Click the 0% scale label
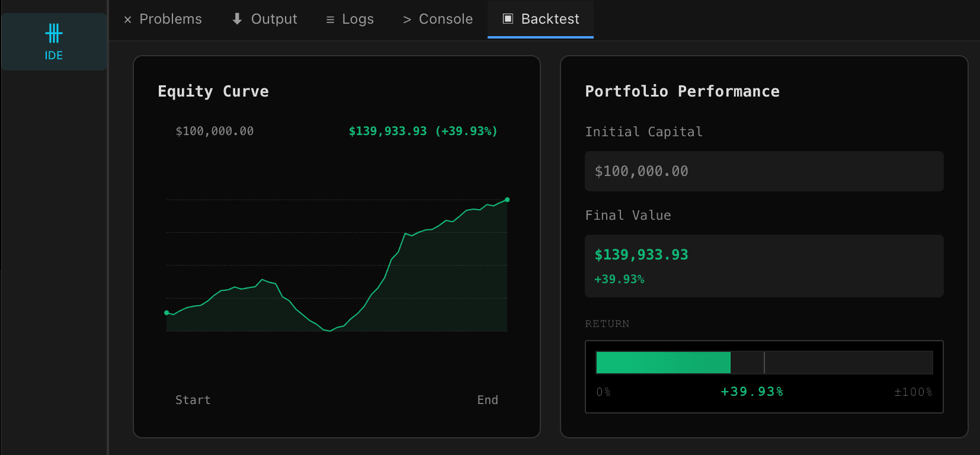 [x=603, y=392]
